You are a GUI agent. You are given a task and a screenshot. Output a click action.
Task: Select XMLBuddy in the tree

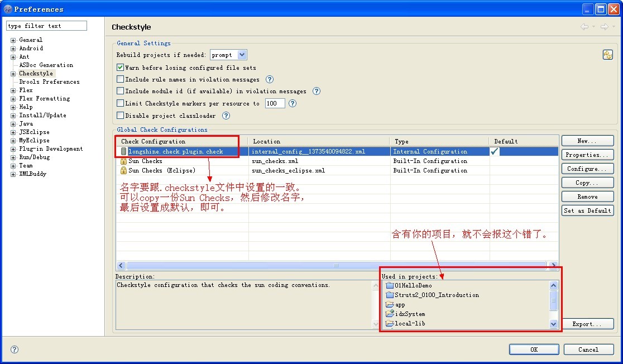[x=32, y=174]
